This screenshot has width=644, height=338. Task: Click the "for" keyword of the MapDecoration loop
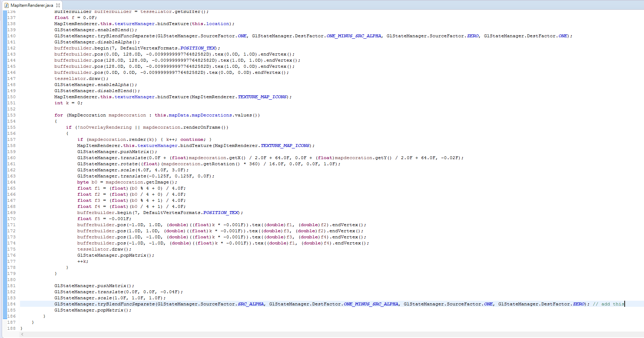pyautogui.click(x=59, y=115)
